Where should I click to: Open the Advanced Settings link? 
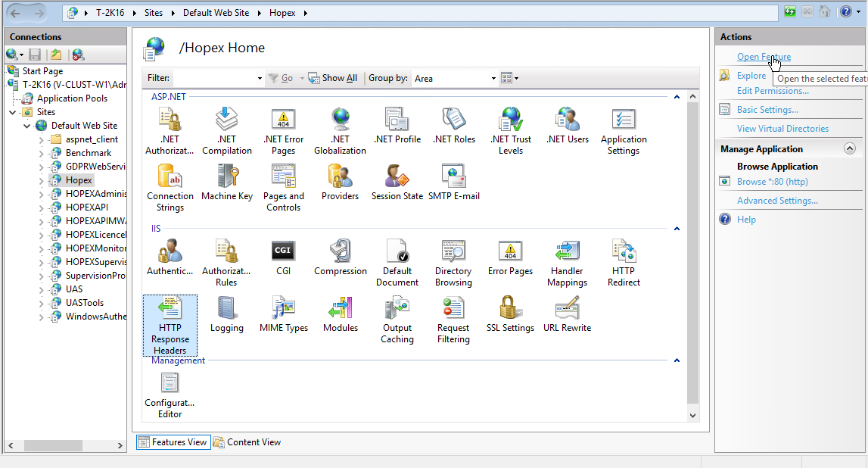tap(777, 201)
